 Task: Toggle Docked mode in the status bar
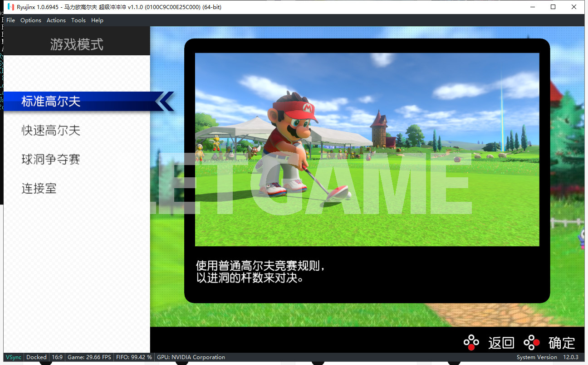(x=36, y=357)
